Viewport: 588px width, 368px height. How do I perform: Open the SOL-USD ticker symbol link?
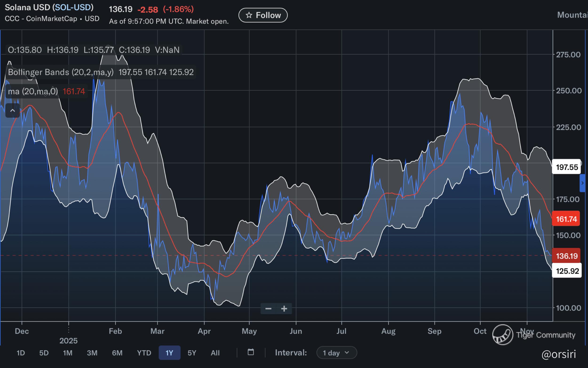point(73,7)
